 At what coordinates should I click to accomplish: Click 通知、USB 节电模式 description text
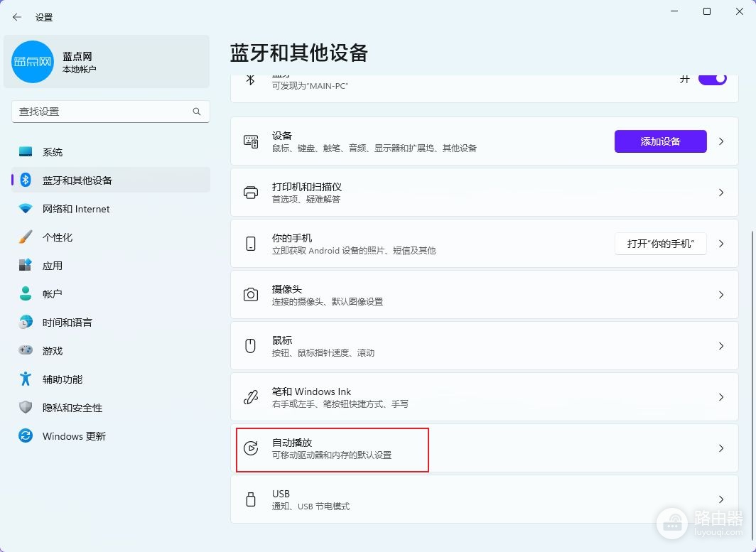pyautogui.click(x=310, y=507)
